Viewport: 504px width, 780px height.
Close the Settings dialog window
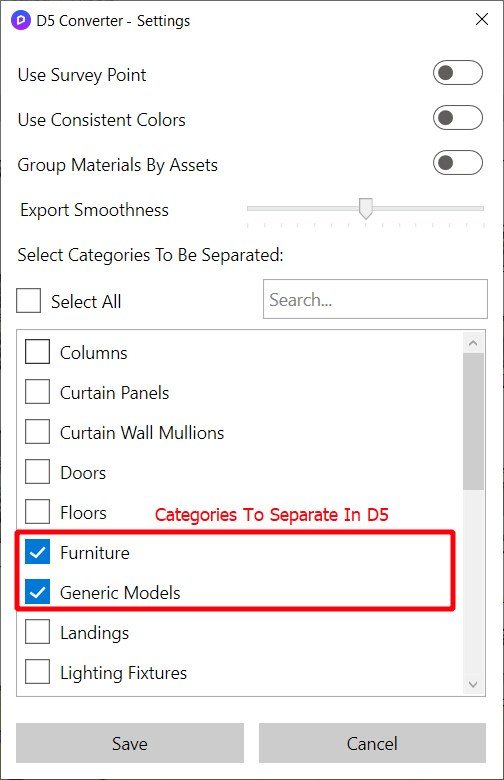tap(482, 19)
